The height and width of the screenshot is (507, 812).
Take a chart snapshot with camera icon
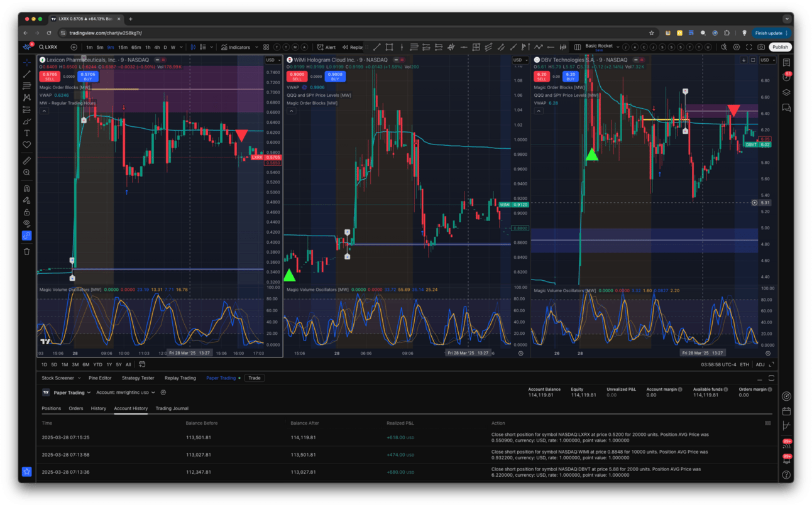click(x=761, y=47)
